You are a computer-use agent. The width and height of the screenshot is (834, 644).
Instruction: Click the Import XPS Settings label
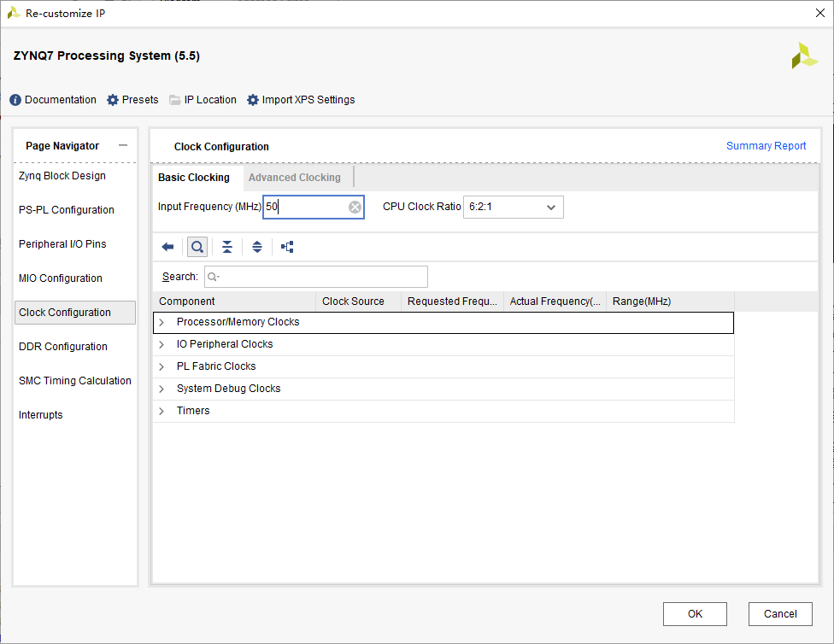[308, 100]
